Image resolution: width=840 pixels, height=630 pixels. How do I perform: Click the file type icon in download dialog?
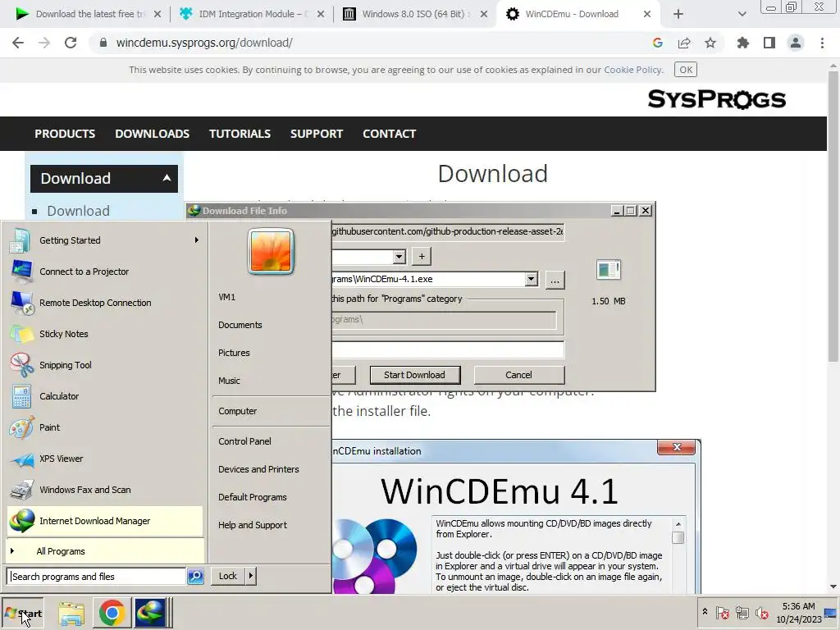coord(609,270)
